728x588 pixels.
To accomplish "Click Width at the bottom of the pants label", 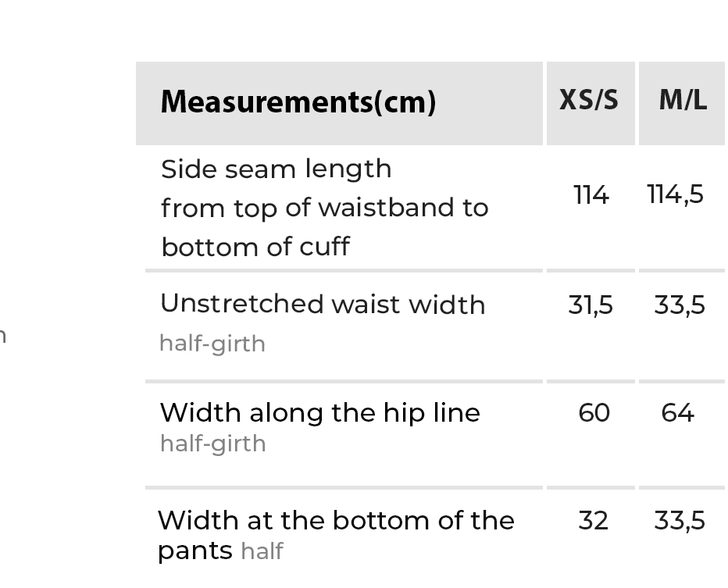I will tap(335, 520).
